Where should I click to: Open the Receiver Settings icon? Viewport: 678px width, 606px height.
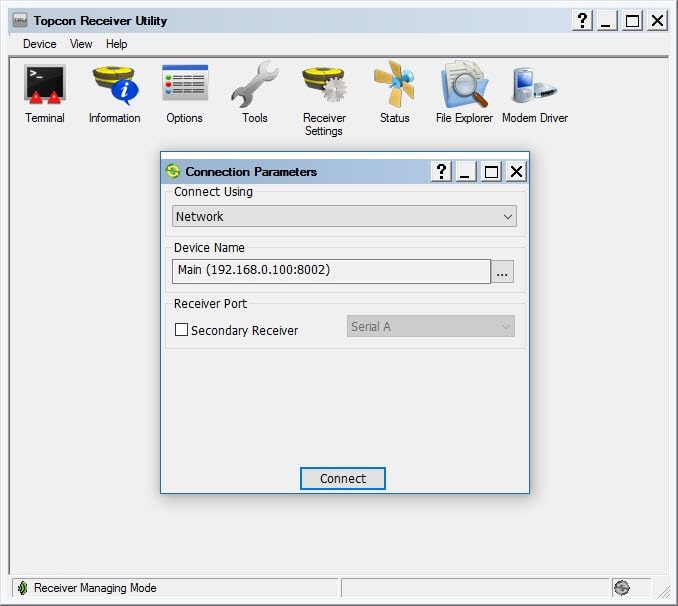coord(324,84)
